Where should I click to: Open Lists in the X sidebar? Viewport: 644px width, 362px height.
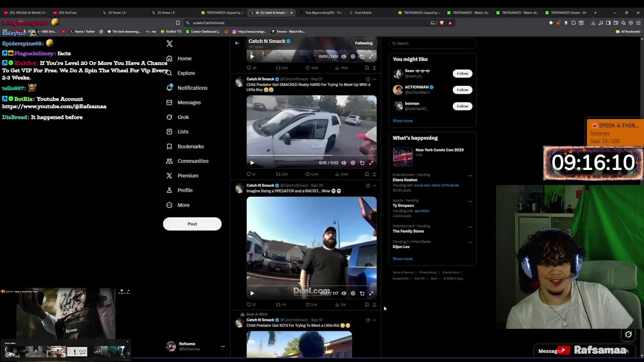click(x=177, y=131)
